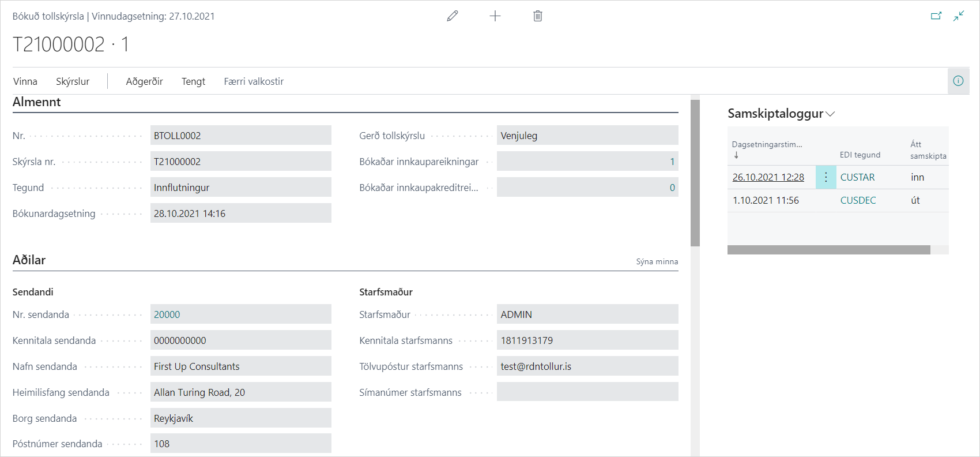Toggle the info FactBox pane icon

[958, 81]
